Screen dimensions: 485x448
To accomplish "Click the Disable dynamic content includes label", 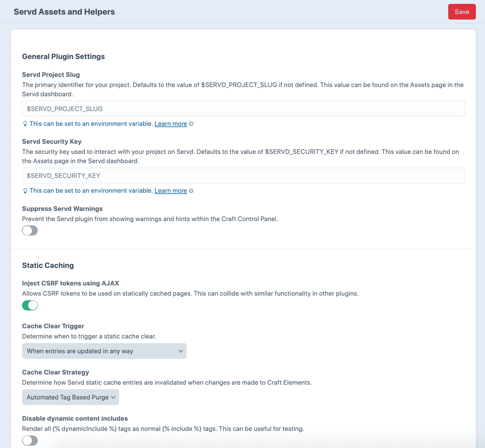I will (75, 418).
